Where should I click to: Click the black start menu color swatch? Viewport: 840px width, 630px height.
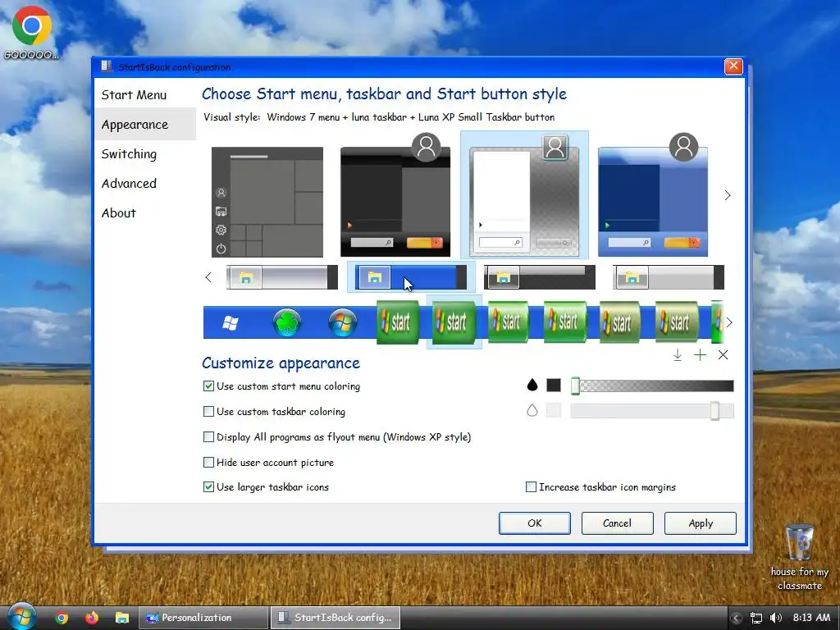tap(554, 386)
